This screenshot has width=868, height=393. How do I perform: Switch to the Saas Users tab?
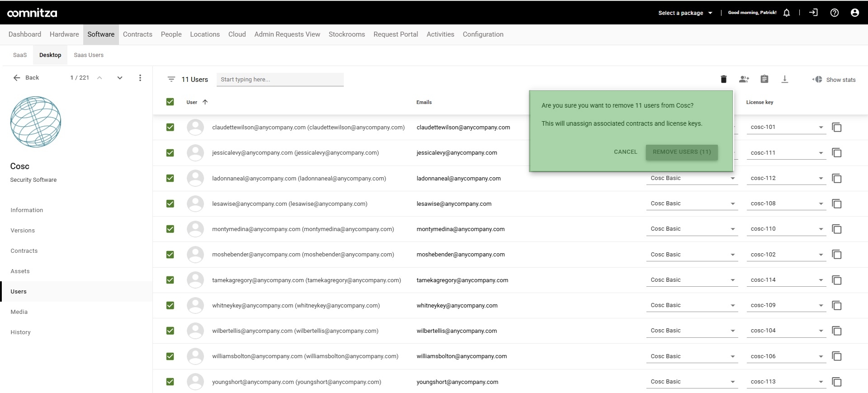tap(89, 55)
